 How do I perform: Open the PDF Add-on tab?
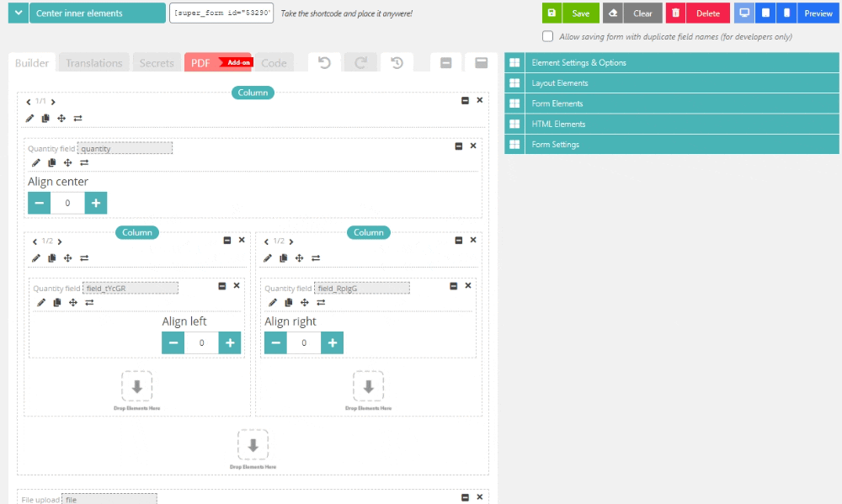[217, 63]
